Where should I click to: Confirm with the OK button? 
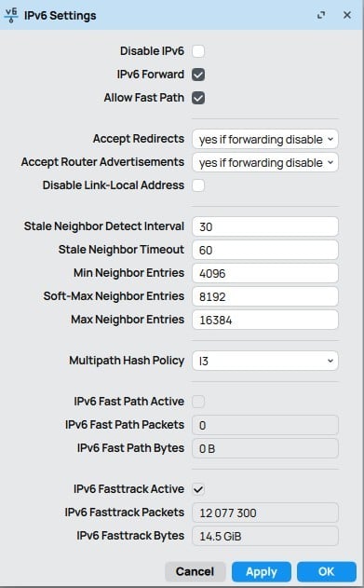327,571
